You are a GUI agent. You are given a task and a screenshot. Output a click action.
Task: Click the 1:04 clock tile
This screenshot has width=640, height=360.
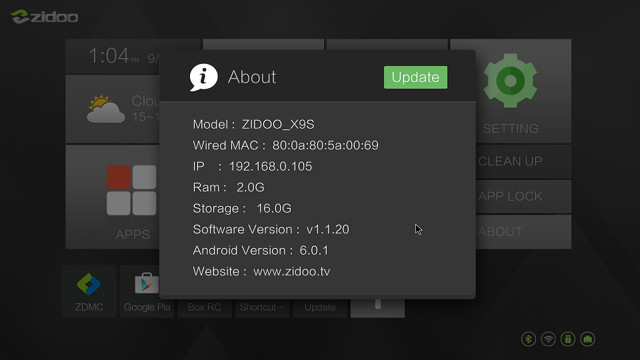click(x=113, y=56)
